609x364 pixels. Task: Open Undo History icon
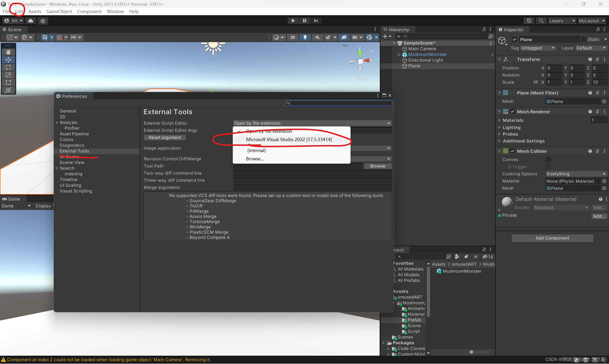[x=529, y=21]
